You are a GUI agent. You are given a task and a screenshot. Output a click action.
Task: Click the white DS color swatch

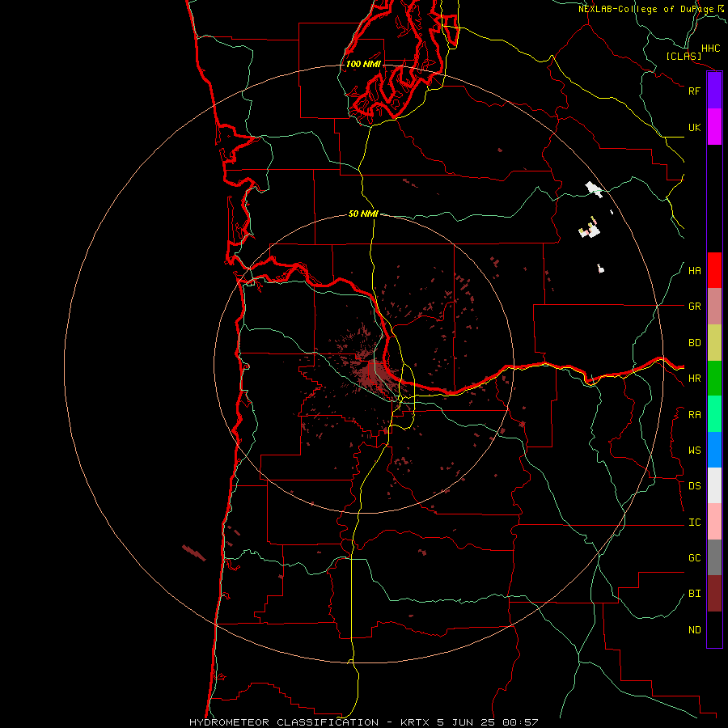pyautogui.click(x=714, y=485)
